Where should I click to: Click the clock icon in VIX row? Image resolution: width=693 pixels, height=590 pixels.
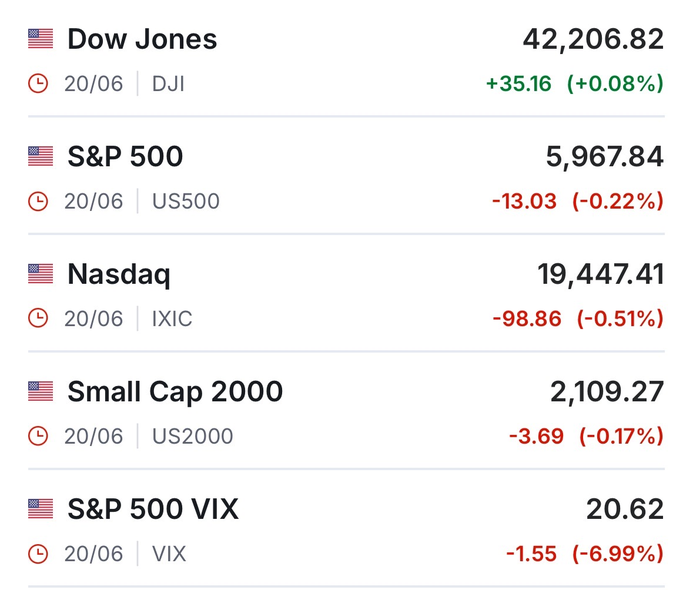pyautogui.click(x=38, y=554)
